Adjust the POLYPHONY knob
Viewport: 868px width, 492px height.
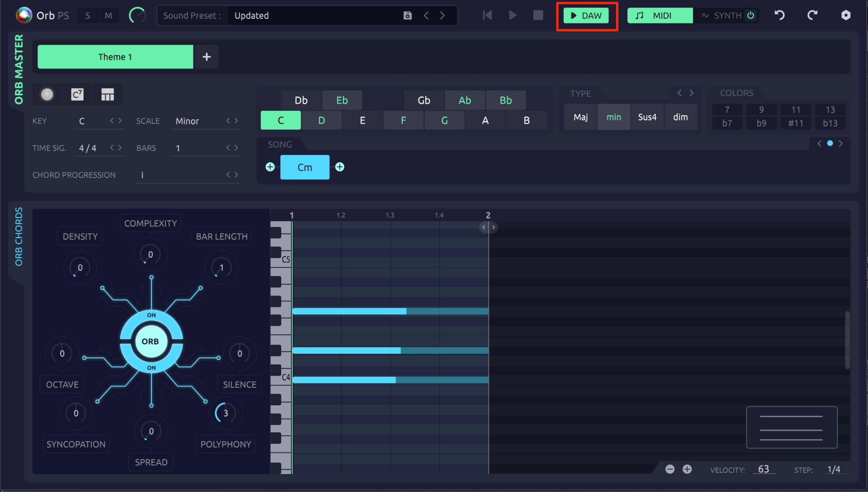click(x=225, y=413)
